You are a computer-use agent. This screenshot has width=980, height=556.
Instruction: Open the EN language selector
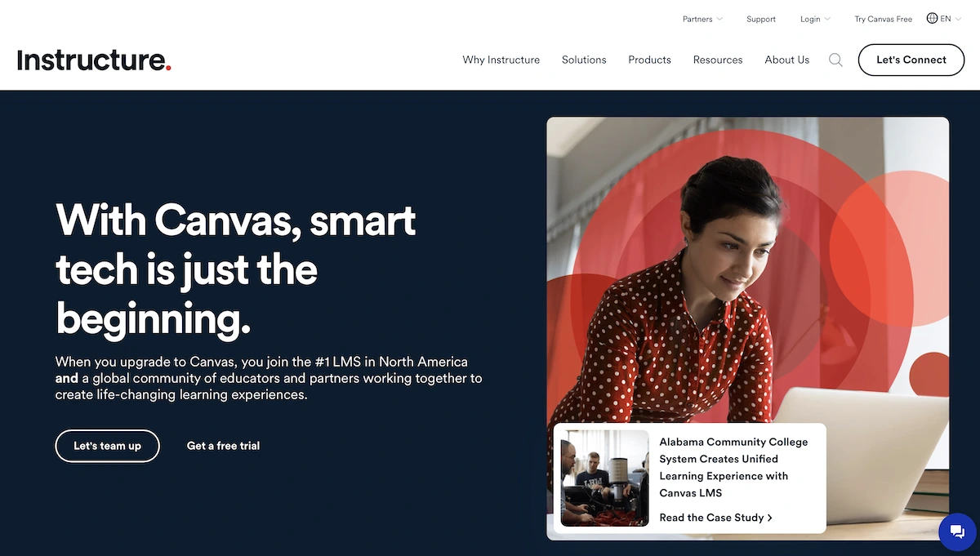point(945,19)
